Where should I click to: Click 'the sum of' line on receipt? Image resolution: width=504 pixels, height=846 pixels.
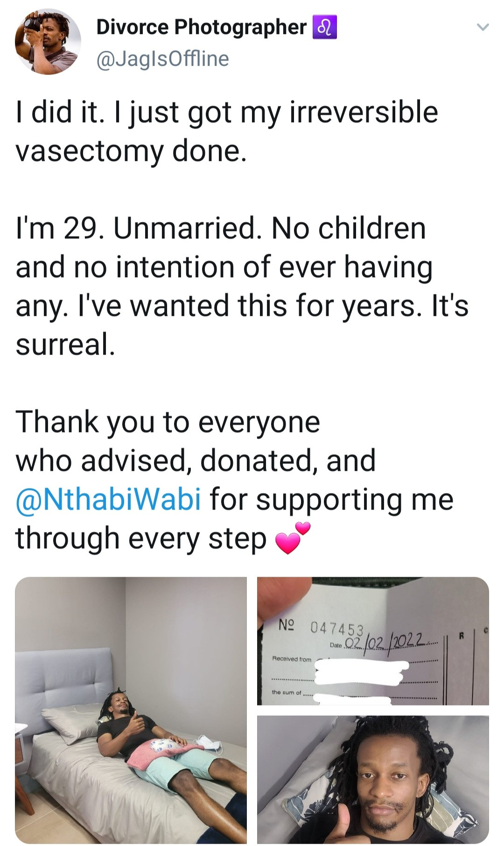tap(287, 692)
